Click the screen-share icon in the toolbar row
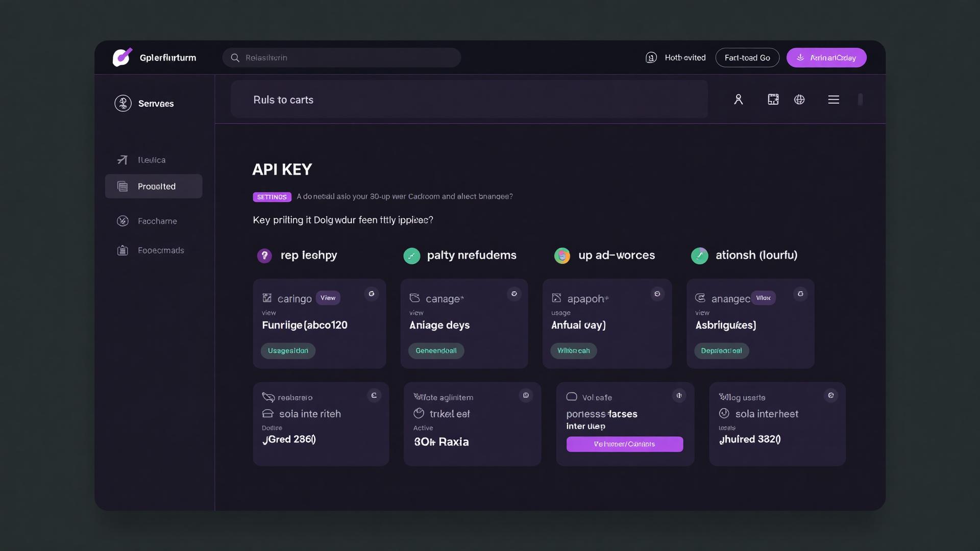The width and height of the screenshot is (980, 551). 773,99
